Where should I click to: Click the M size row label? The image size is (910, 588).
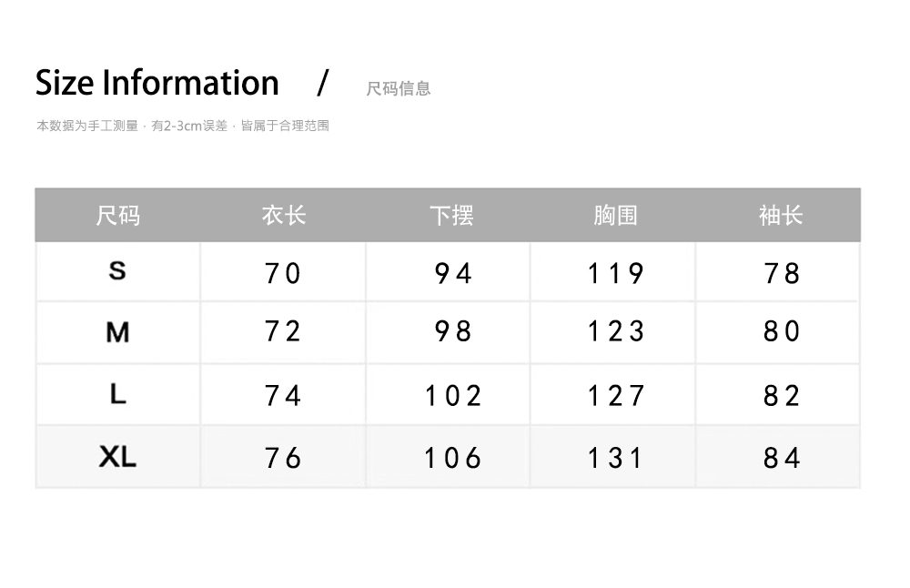click(x=117, y=332)
